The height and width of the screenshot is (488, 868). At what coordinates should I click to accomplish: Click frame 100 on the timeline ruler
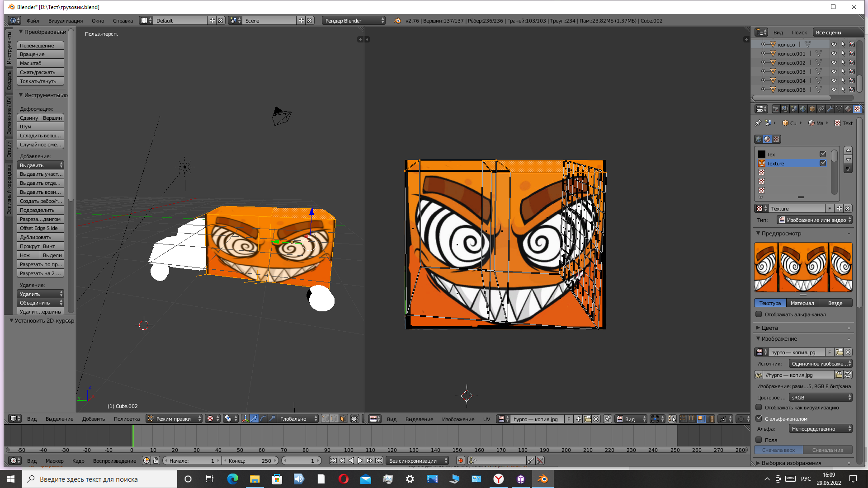pyautogui.click(x=349, y=450)
